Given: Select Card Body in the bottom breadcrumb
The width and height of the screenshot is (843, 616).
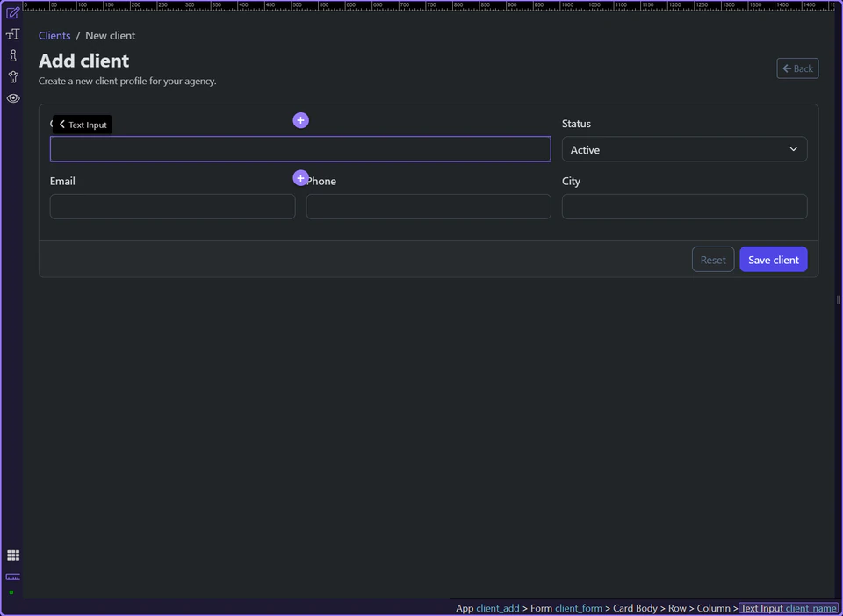Looking at the screenshot, I should coord(635,608).
